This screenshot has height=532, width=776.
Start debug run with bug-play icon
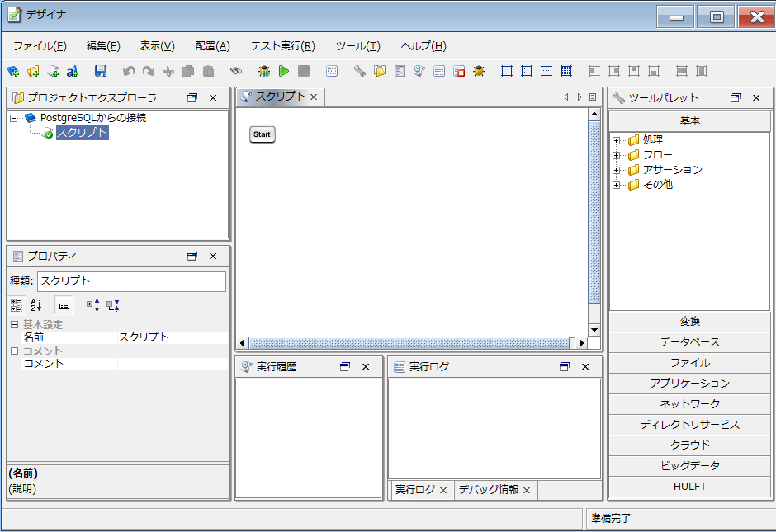tap(264, 71)
